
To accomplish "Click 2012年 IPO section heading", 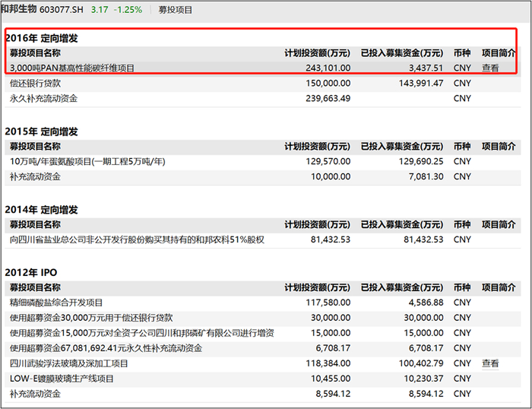I will click(x=31, y=273).
